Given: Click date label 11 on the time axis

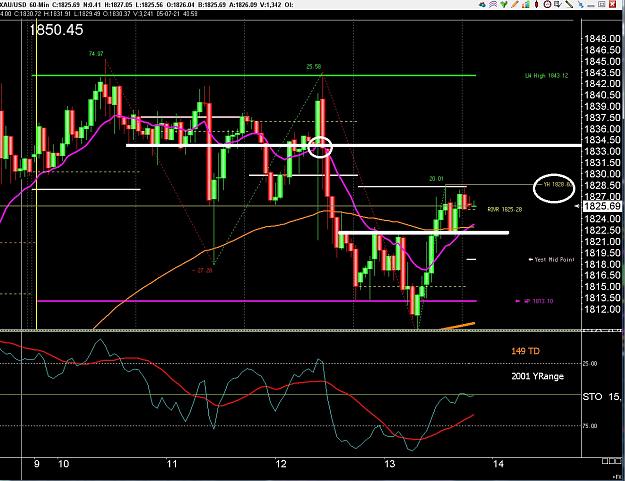Looking at the screenshot, I should pyautogui.click(x=172, y=464).
